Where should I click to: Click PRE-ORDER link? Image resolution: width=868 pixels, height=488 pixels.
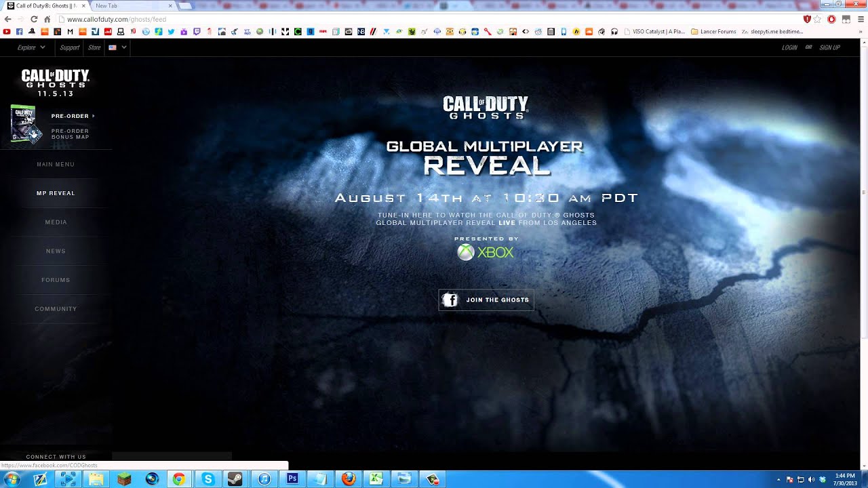point(73,116)
